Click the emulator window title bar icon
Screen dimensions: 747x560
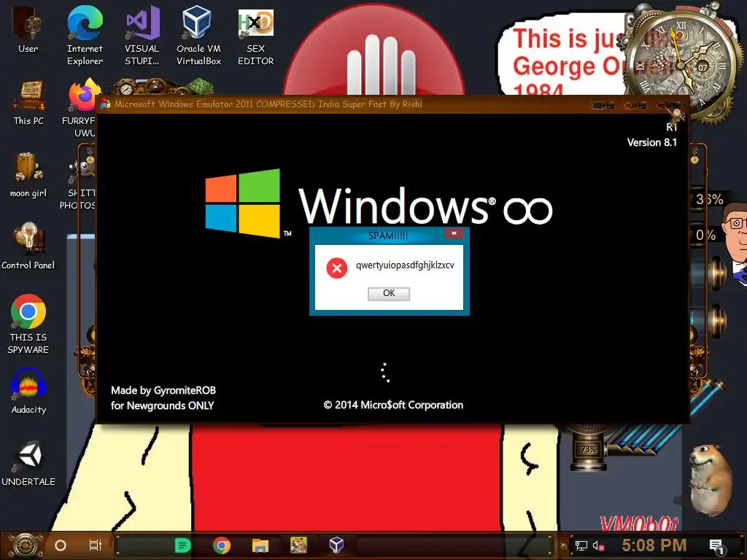tap(106, 104)
